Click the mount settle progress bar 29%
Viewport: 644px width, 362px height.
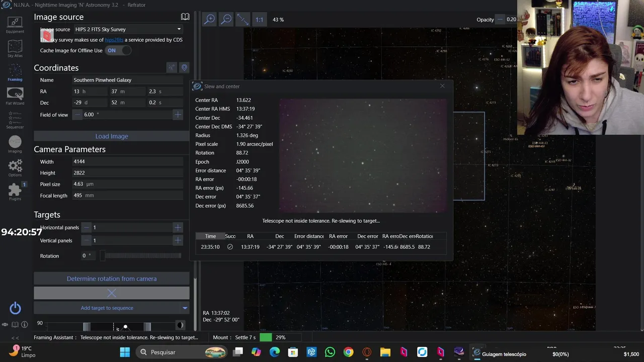tap(279, 337)
